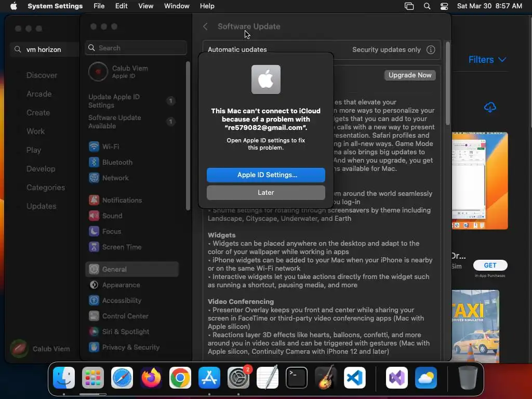Viewport: 532px width, 399px height.
Task: Click Upgrade Now button
Action: click(410, 75)
